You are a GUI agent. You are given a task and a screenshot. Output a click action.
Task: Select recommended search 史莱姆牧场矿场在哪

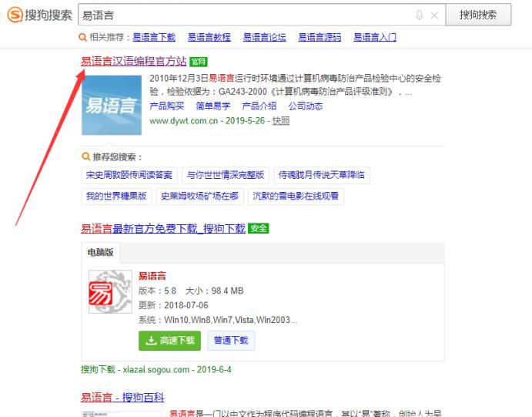[x=199, y=196]
